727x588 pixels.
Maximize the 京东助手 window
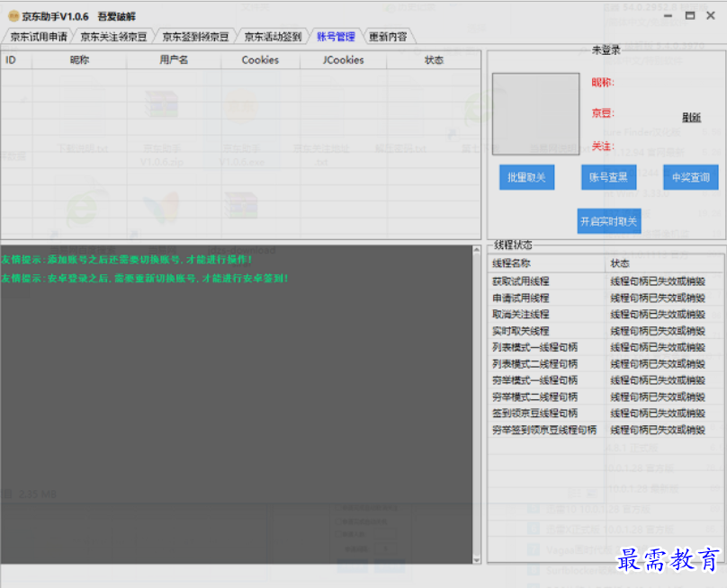click(x=690, y=16)
